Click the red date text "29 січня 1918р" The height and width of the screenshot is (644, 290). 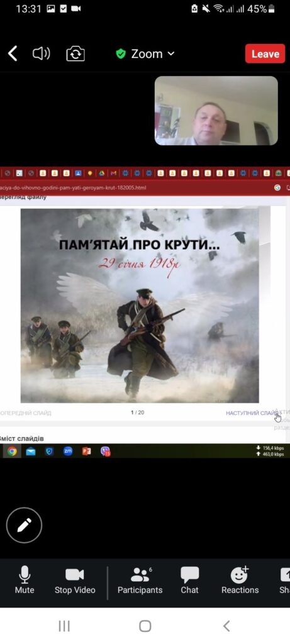click(139, 264)
